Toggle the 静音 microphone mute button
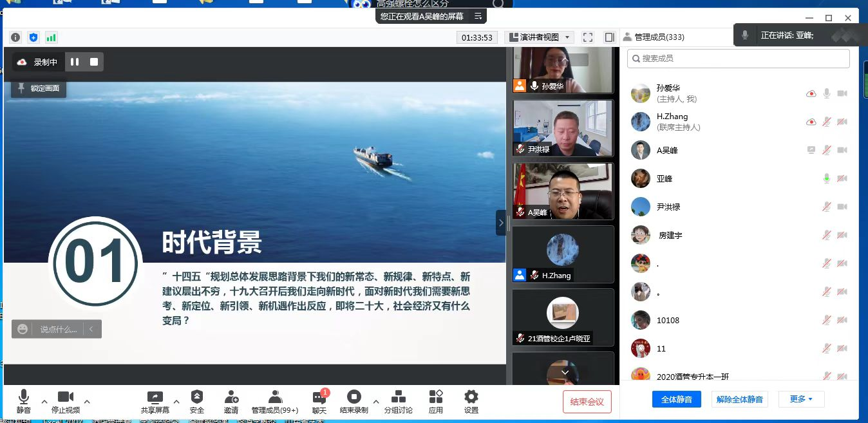This screenshot has width=868, height=423. click(24, 397)
